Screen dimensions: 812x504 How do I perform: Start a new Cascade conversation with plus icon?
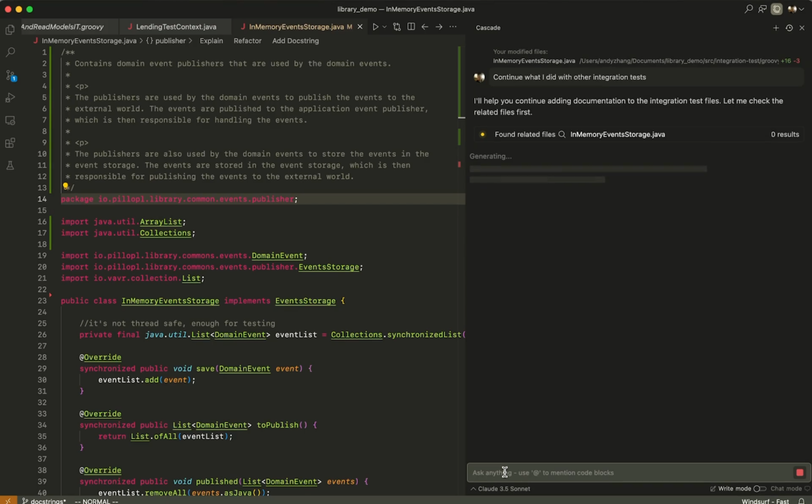pyautogui.click(x=776, y=28)
